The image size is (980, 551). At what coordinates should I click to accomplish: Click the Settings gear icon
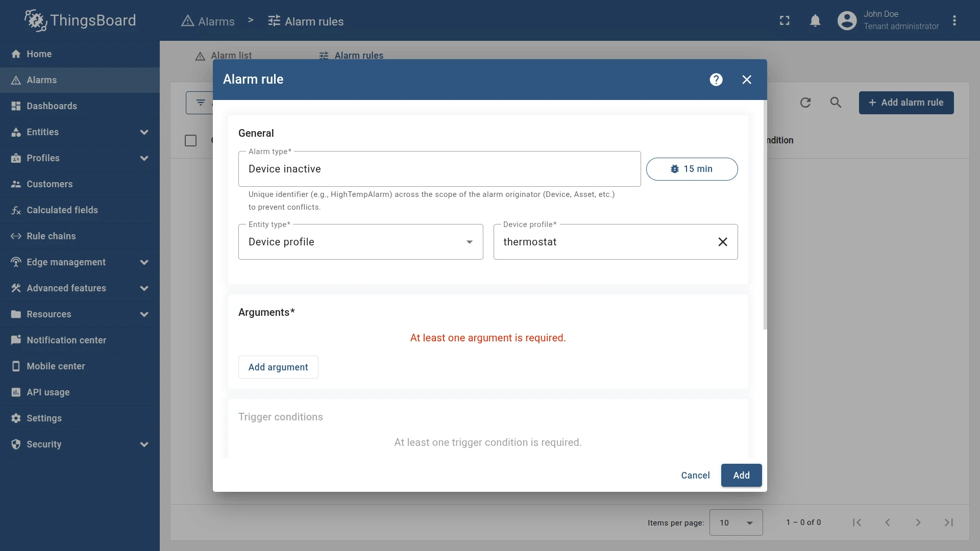pyautogui.click(x=16, y=418)
